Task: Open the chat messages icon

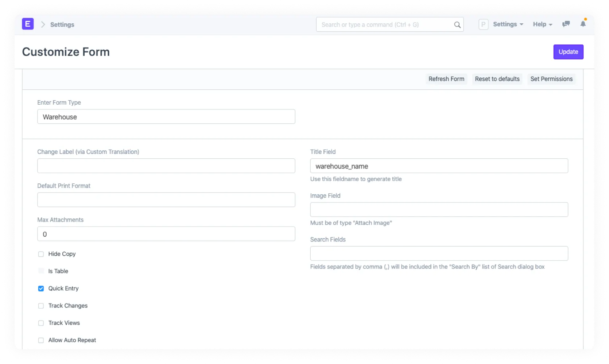Action: (x=566, y=24)
